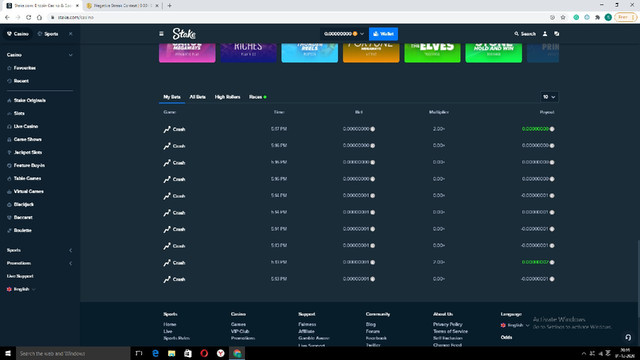Viewport: 640px width, 360px height.
Task: Open a new browser tab
Action: [169, 6]
